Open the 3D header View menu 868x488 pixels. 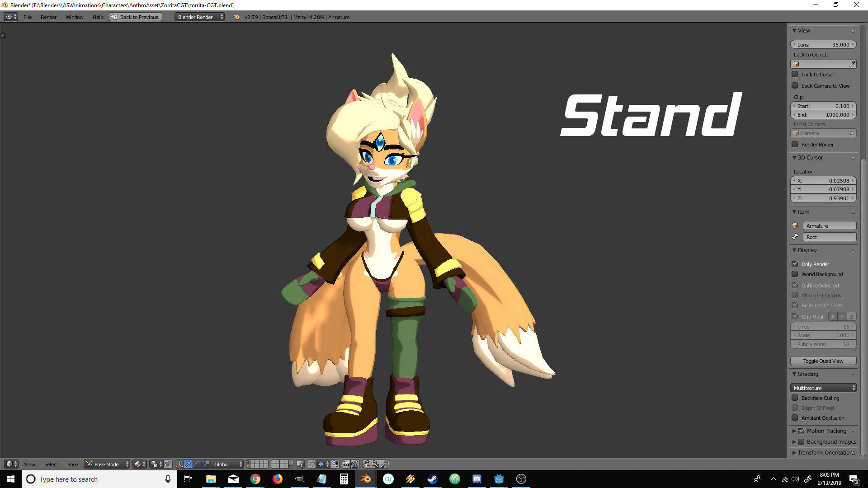29,464
